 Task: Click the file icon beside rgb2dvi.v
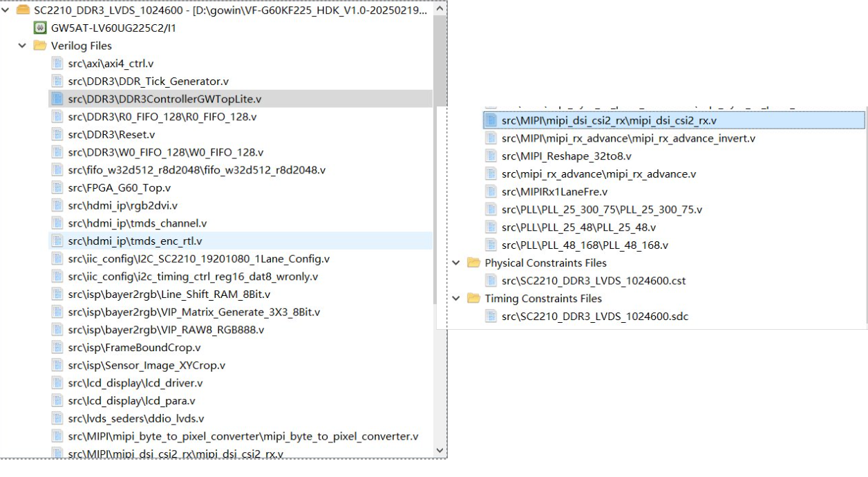coord(58,206)
